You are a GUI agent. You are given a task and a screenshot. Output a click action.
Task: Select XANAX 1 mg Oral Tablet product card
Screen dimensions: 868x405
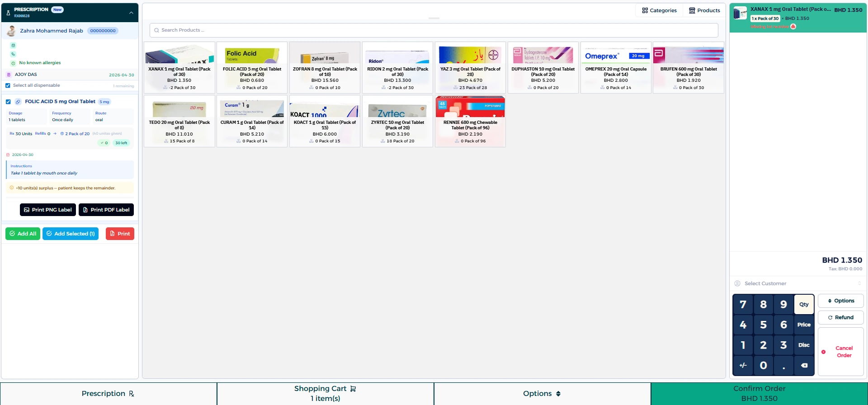click(x=179, y=68)
